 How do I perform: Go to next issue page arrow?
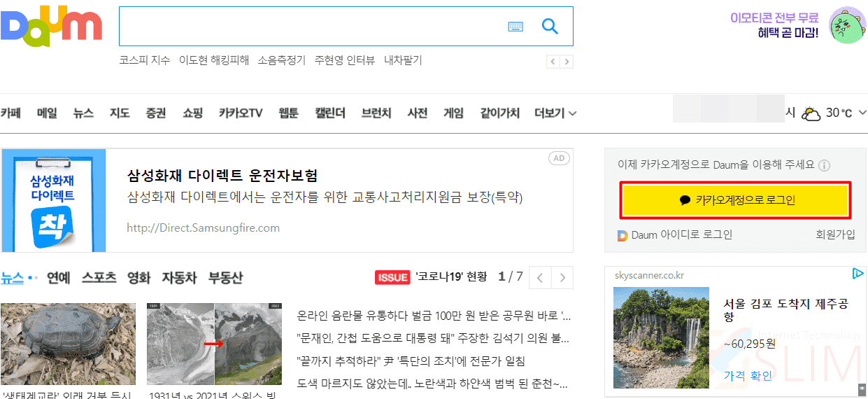click(x=562, y=277)
